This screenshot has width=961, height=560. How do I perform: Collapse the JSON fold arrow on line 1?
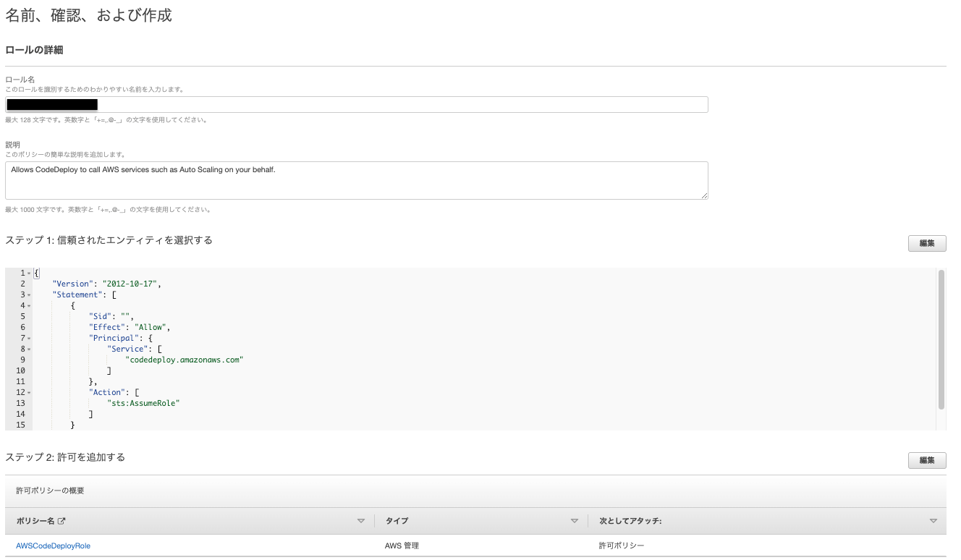click(x=30, y=272)
